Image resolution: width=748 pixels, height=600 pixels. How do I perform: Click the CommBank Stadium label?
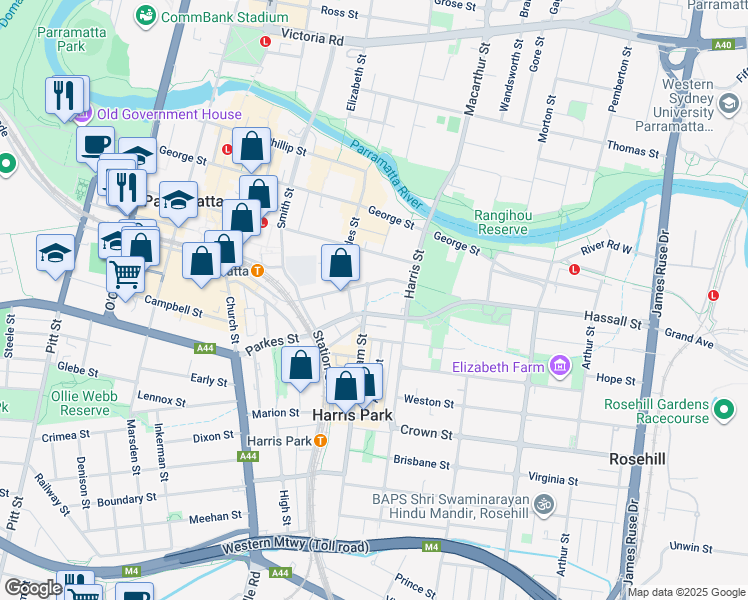(x=225, y=17)
